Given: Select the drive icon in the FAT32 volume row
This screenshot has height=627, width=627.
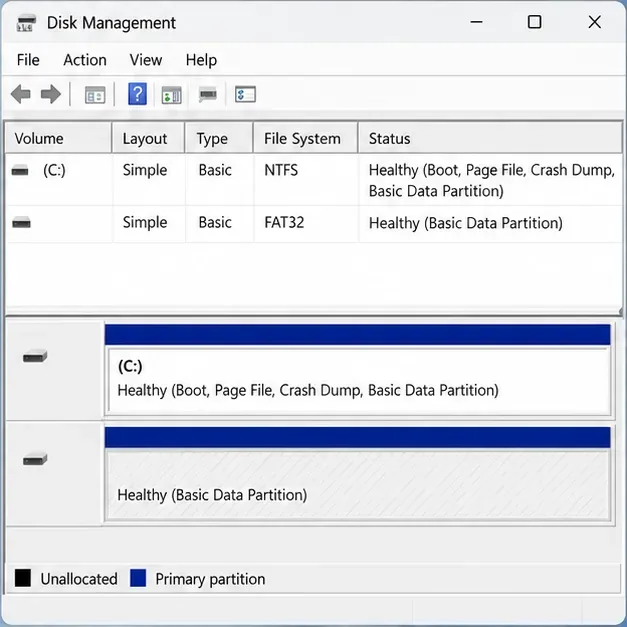Looking at the screenshot, I should point(21,222).
